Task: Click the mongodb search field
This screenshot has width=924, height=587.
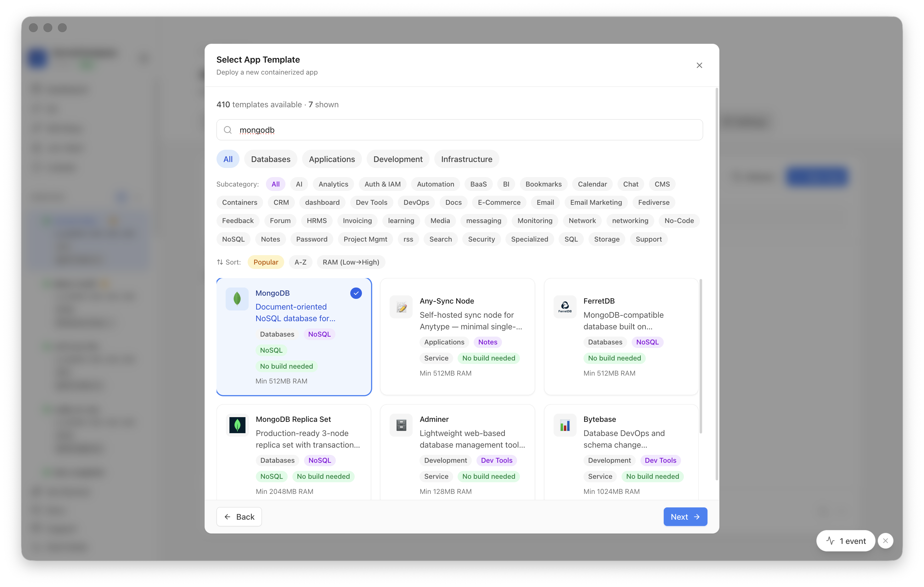Action: point(459,130)
